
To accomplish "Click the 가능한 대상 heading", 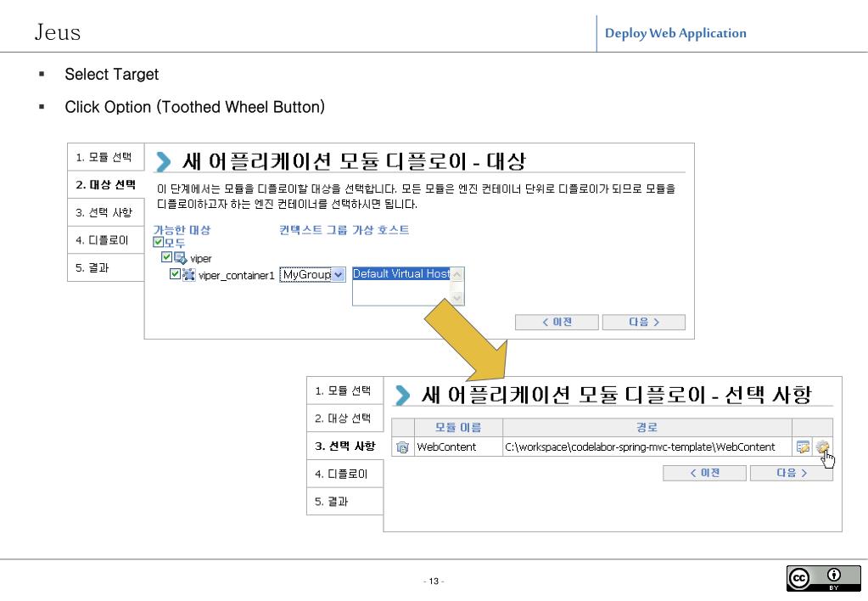I will pos(182,230).
